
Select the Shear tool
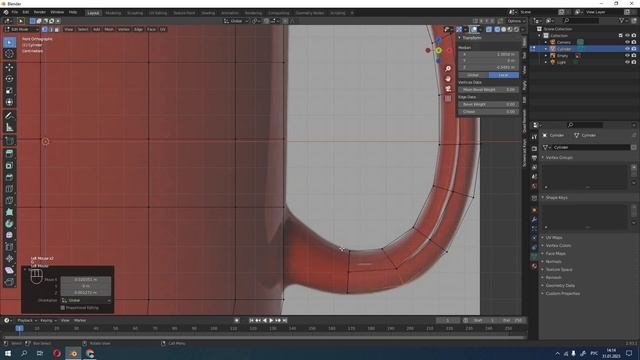pyautogui.click(x=9, y=270)
